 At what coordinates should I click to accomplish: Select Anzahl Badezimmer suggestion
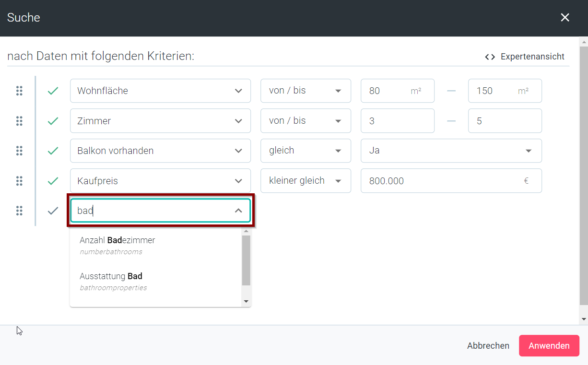tap(156, 245)
